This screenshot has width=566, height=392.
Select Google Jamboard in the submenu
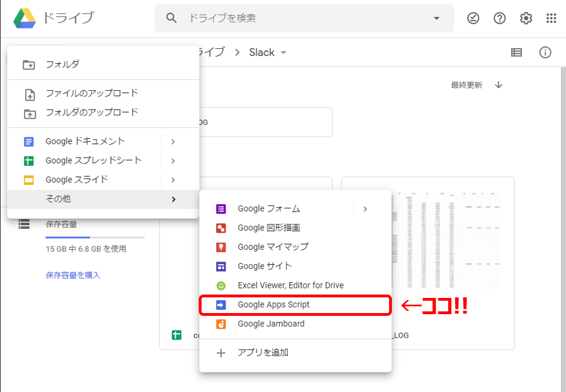coord(295,324)
